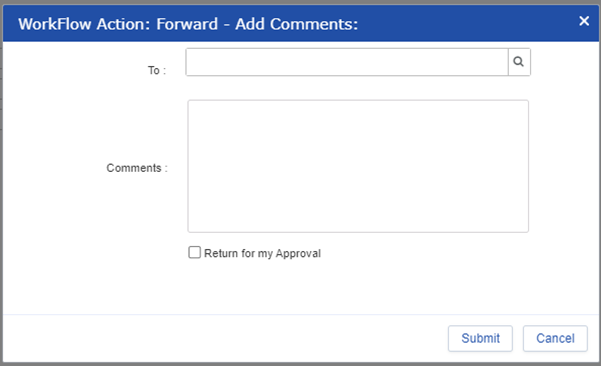Open recipient lookup using the search icon
Viewport: 601px width, 366px height.
[519, 62]
